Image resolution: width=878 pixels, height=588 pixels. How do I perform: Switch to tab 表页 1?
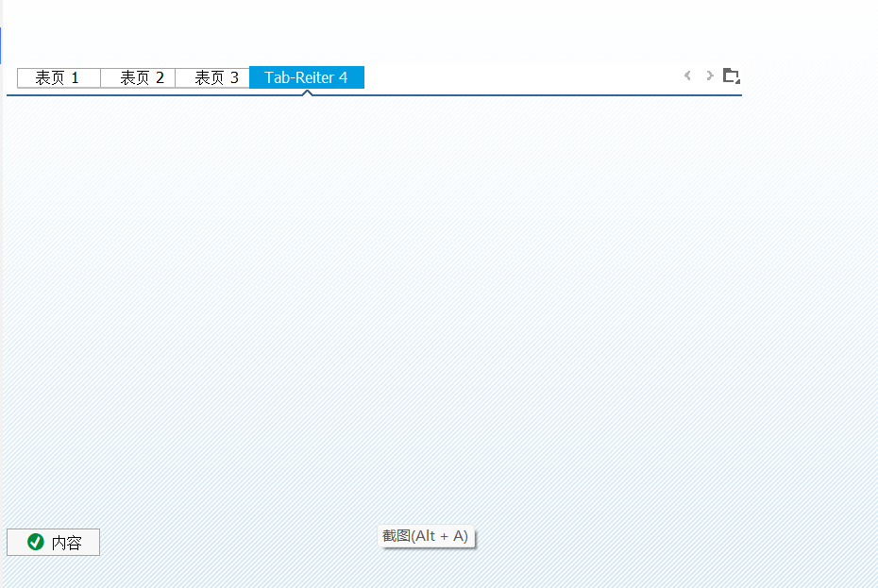[x=58, y=77]
